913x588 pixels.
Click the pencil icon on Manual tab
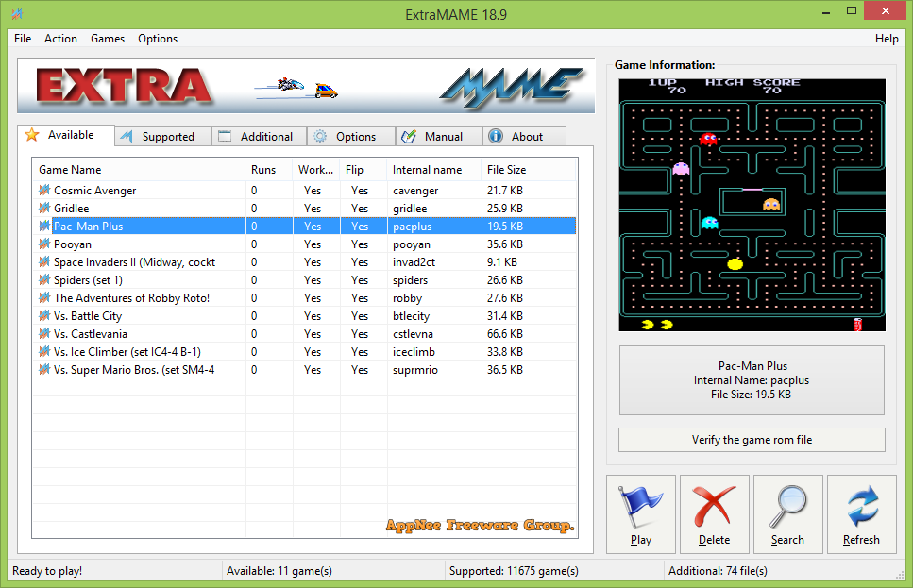tap(409, 136)
